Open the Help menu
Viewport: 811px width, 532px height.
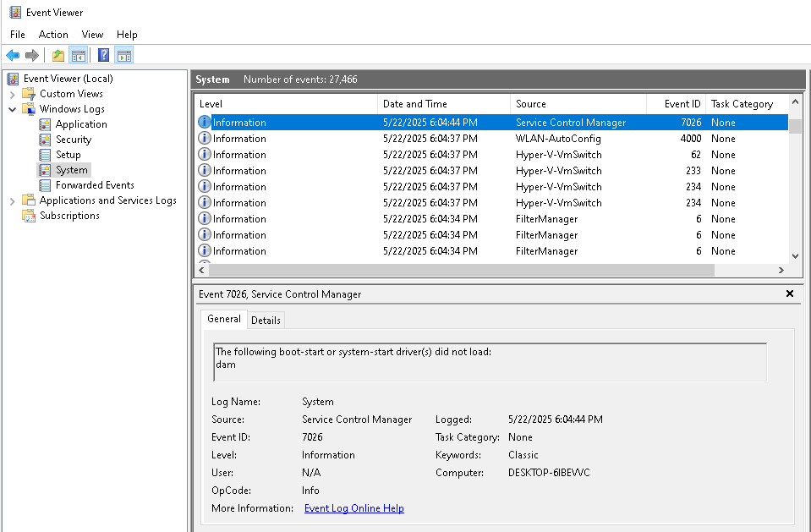coord(127,34)
